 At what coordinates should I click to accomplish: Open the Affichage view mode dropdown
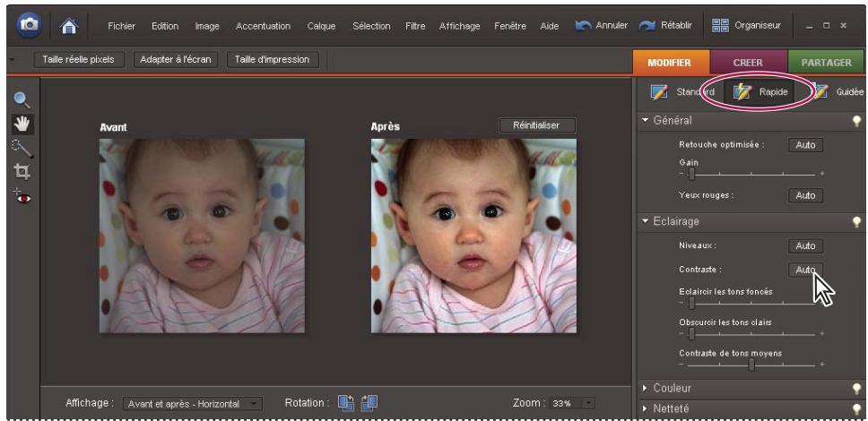193,404
